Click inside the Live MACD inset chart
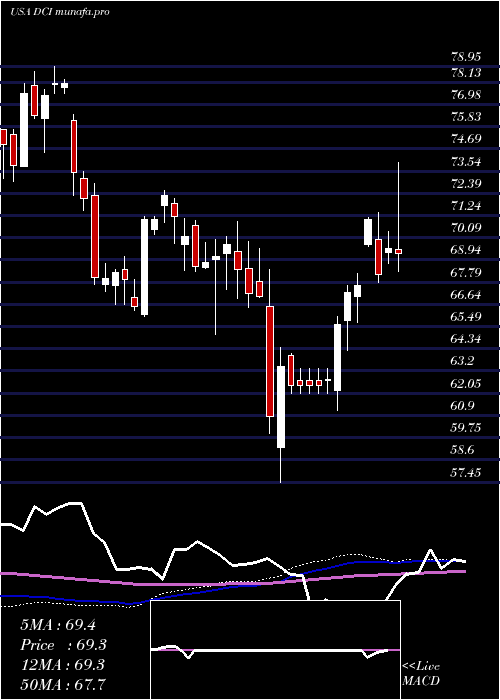The height and width of the screenshot is (700, 500). click(x=275, y=650)
